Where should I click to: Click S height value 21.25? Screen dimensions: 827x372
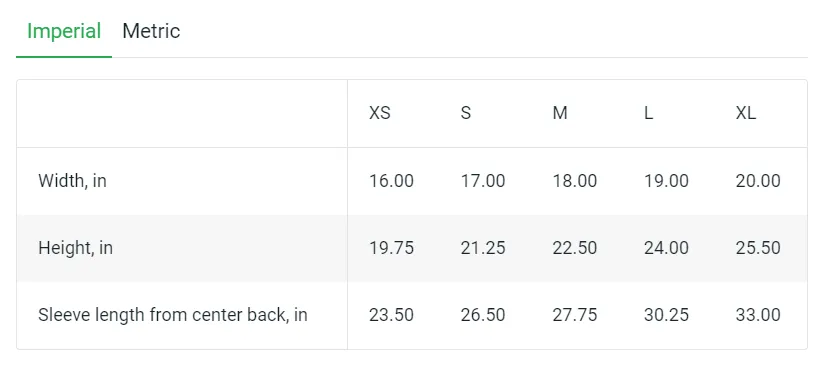pyautogui.click(x=483, y=248)
